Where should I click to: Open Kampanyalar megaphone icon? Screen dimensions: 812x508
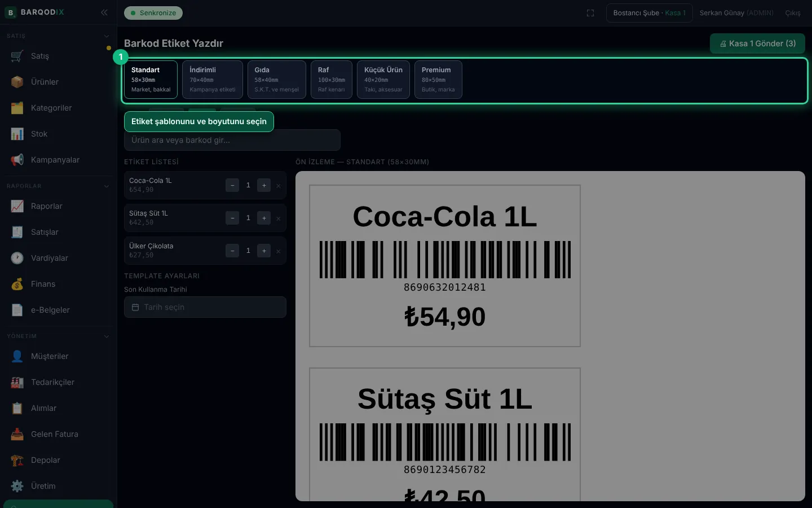tap(17, 160)
